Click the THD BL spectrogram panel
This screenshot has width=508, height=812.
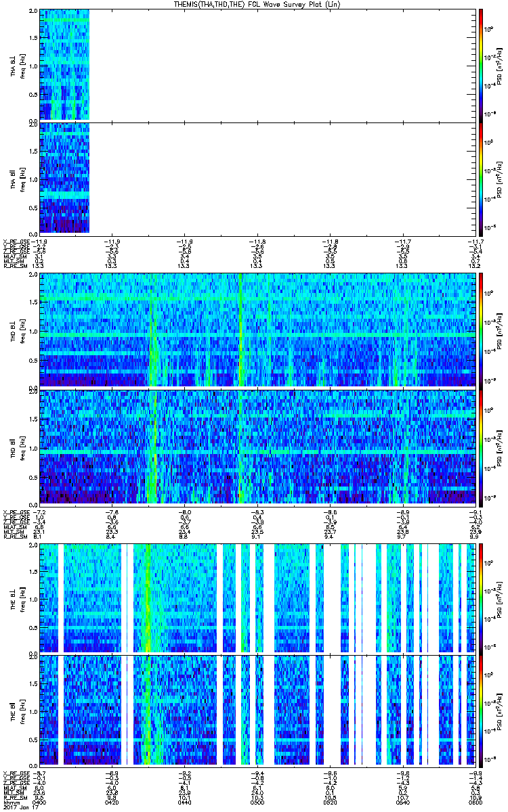[257, 329]
